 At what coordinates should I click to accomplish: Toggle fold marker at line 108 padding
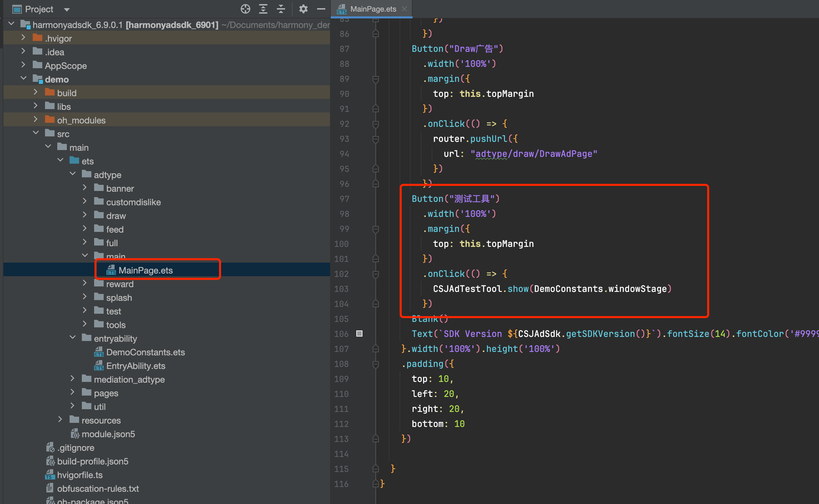pos(375,364)
